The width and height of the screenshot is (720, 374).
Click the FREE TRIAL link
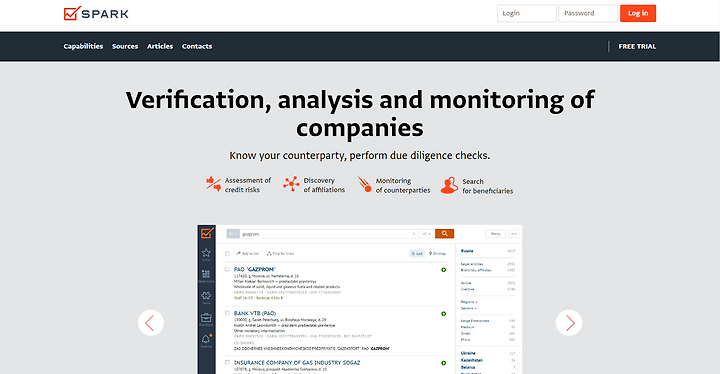(x=637, y=46)
